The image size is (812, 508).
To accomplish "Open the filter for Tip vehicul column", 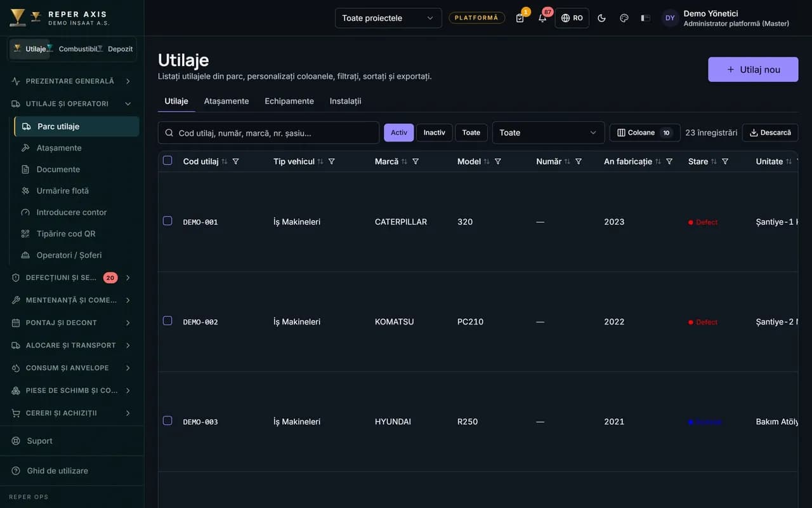I will click(331, 161).
